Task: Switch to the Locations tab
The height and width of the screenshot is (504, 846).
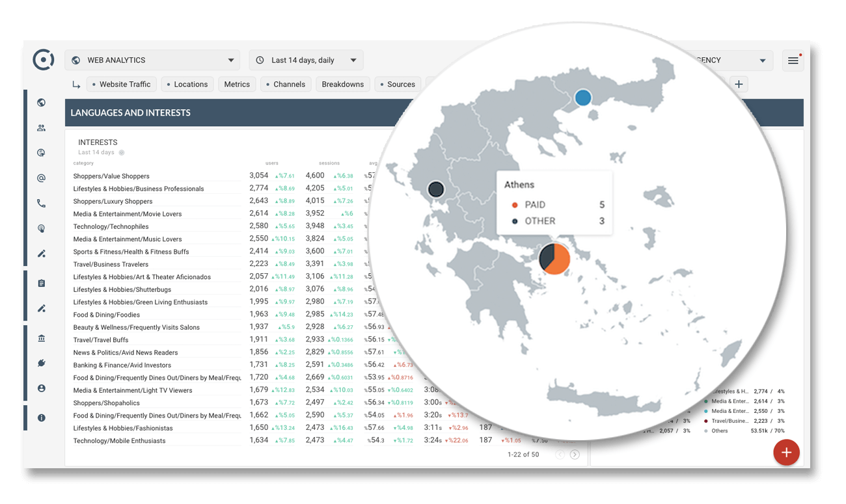Action: pyautogui.click(x=187, y=85)
